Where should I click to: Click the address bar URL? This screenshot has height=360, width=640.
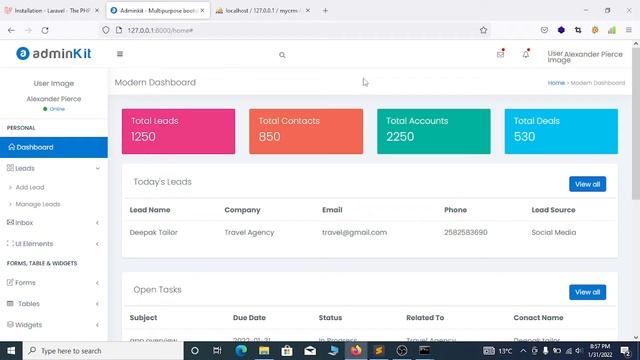[160, 31]
